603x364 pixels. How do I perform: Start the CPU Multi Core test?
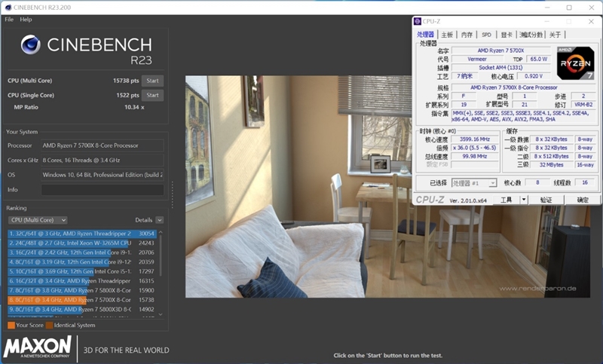coord(152,81)
